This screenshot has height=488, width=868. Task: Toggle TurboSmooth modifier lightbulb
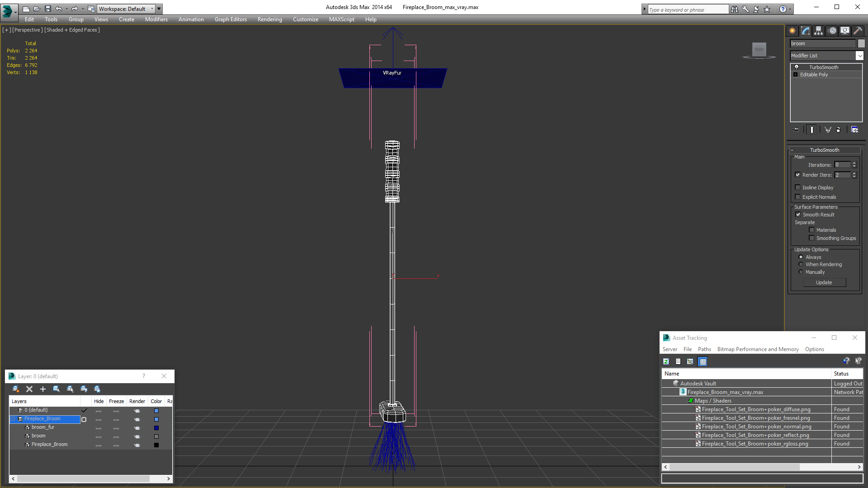pyautogui.click(x=797, y=67)
